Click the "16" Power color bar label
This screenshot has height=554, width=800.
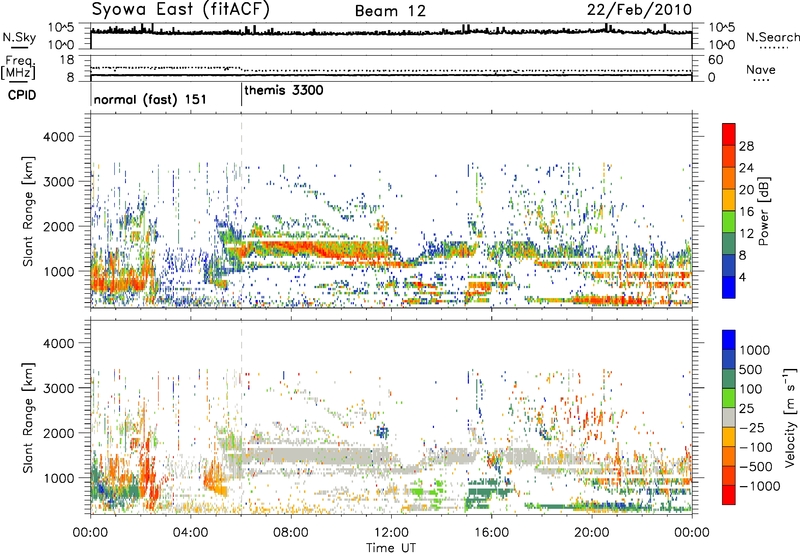[x=746, y=212]
